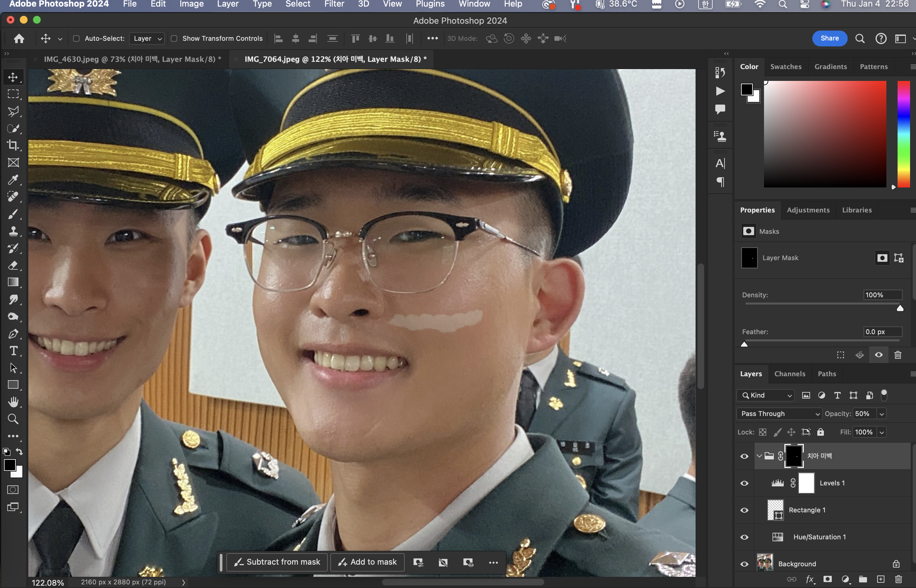Click the Feather value input field
This screenshot has width=916, height=588.
[882, 332]
